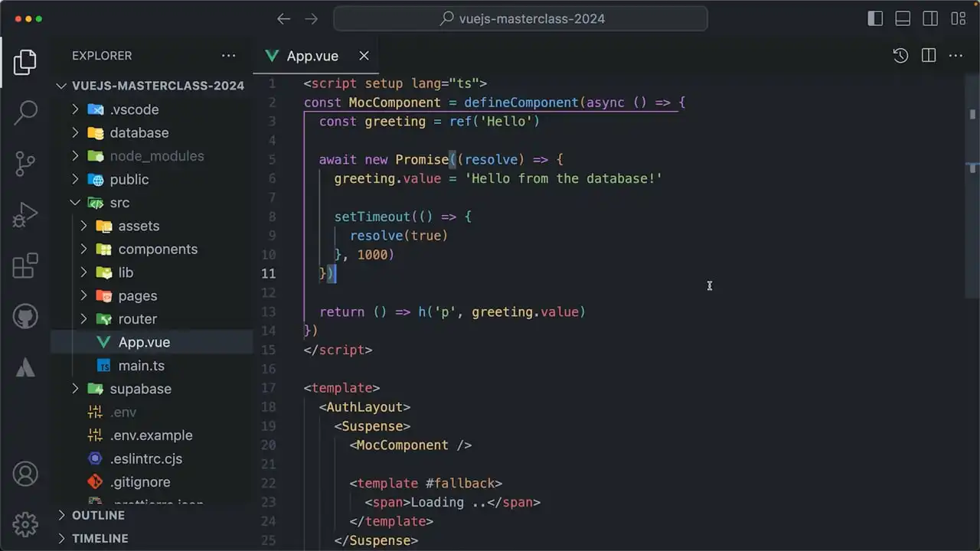
Task: Click 'Hello from the database!' string
Action: tap(563, 178)
